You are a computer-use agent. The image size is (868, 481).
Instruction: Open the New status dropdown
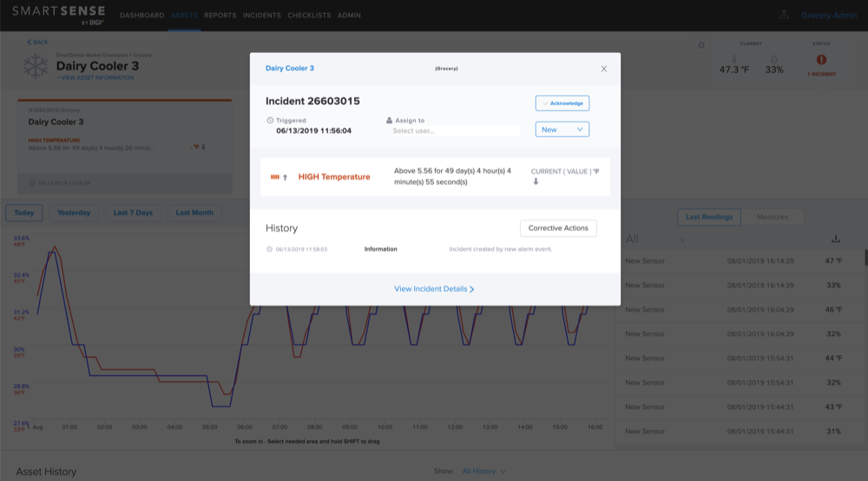(x=562, y=129)
